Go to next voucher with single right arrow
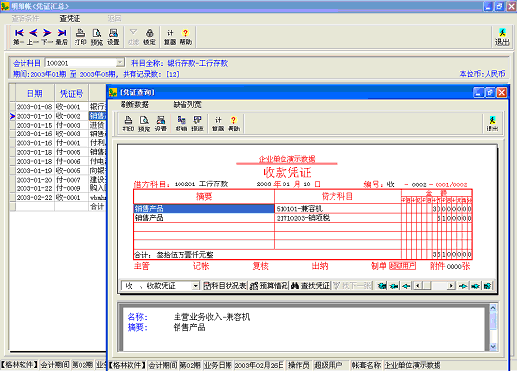 463,286
